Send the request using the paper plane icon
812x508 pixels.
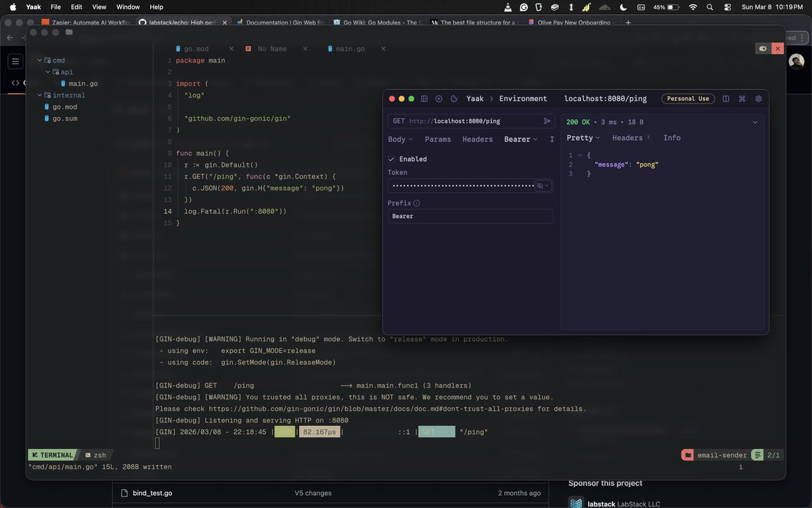[x=548, y=121]
